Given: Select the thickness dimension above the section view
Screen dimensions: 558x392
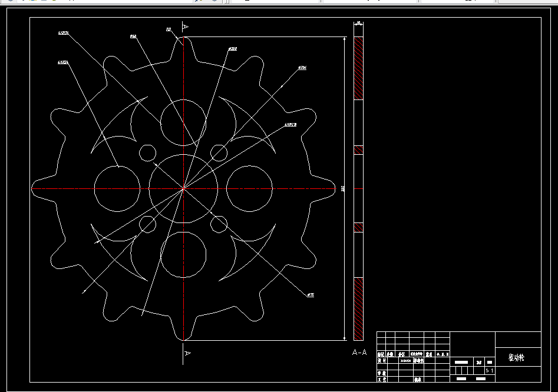Looking at the screenshot, I should click(x=358, y=23).
